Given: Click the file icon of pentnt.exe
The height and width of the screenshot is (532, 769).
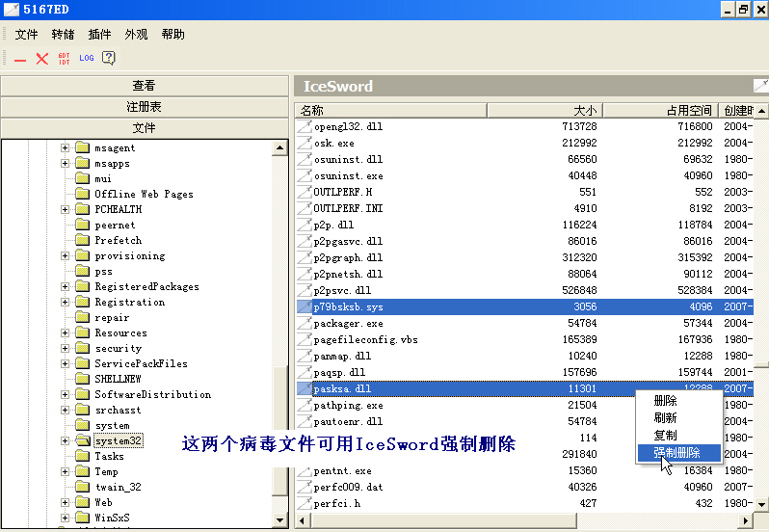Looking at the screenshot, I should click(x=305, y=470).
